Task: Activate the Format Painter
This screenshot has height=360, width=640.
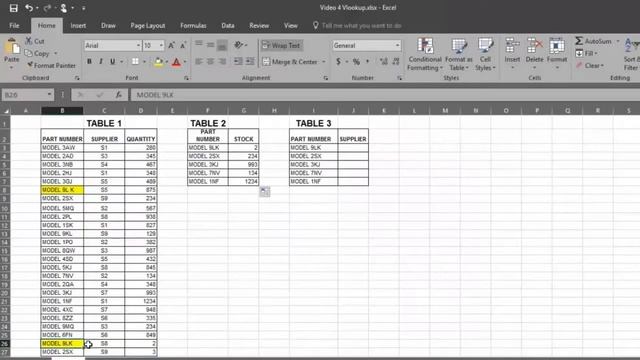Action: pyautogui.click(x=51, y=65)
